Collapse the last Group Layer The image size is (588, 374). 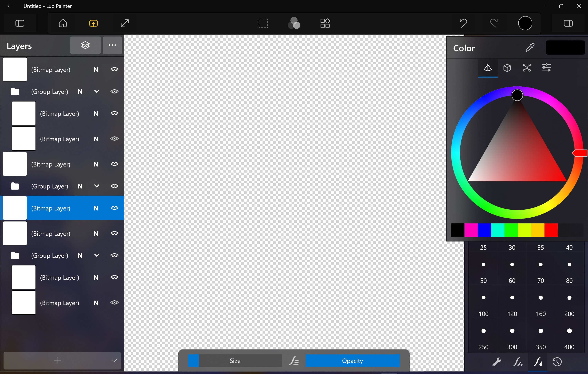click(x=96, y=255)
